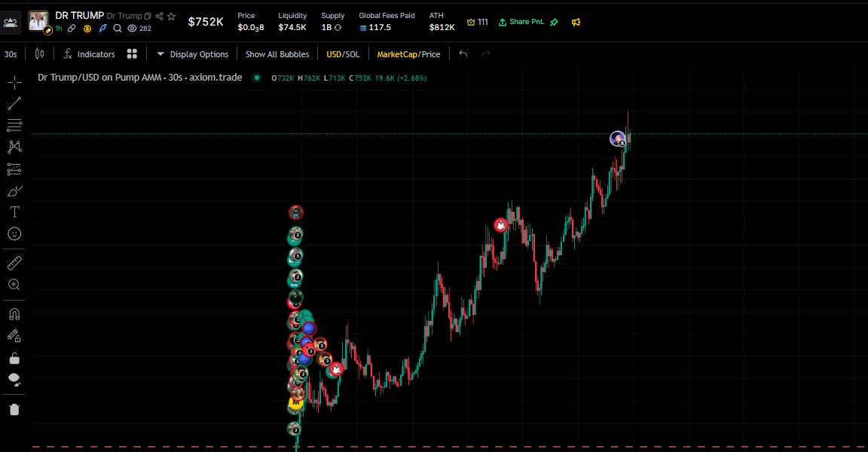Toggle the green dot next to chart title

[x=256, y=78]
